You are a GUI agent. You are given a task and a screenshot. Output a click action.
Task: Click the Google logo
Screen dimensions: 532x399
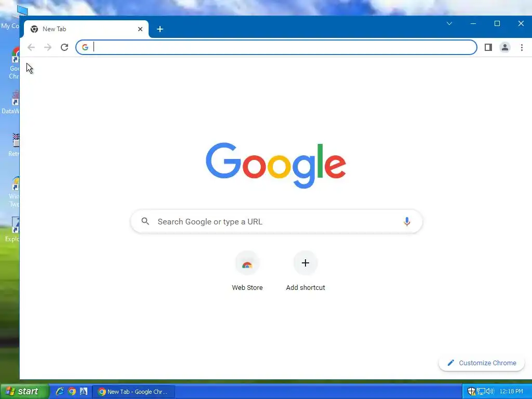click(x=276, y=165)
